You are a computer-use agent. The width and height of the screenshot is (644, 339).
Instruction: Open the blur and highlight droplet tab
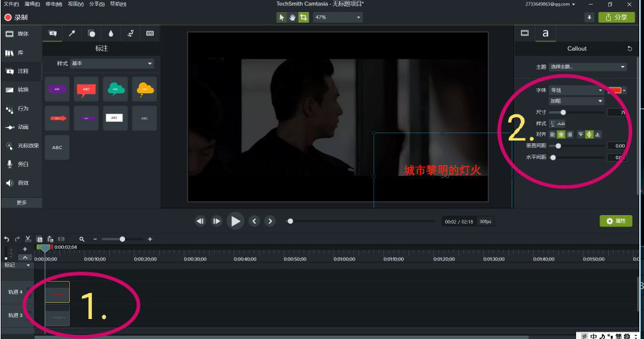(x=110, y=33)
